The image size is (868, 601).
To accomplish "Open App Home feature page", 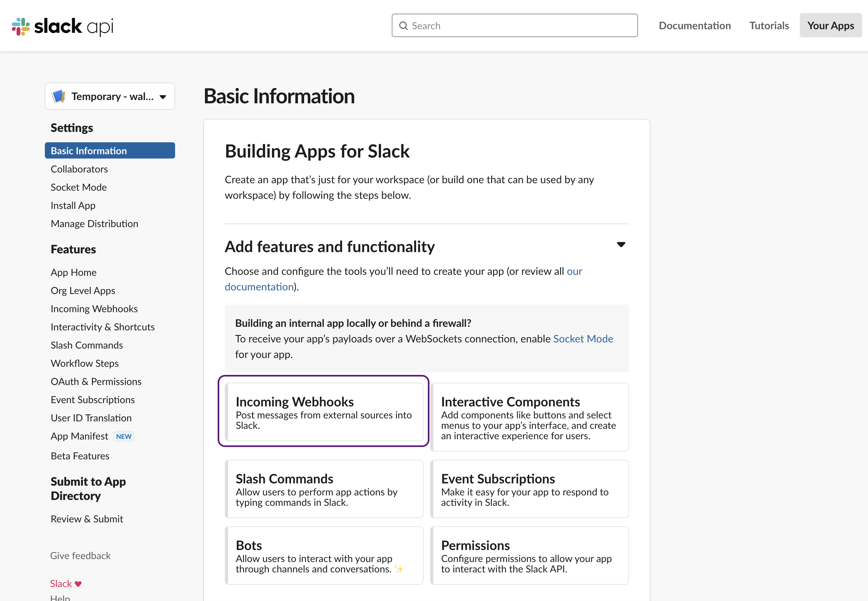I will tap(74, 272).
